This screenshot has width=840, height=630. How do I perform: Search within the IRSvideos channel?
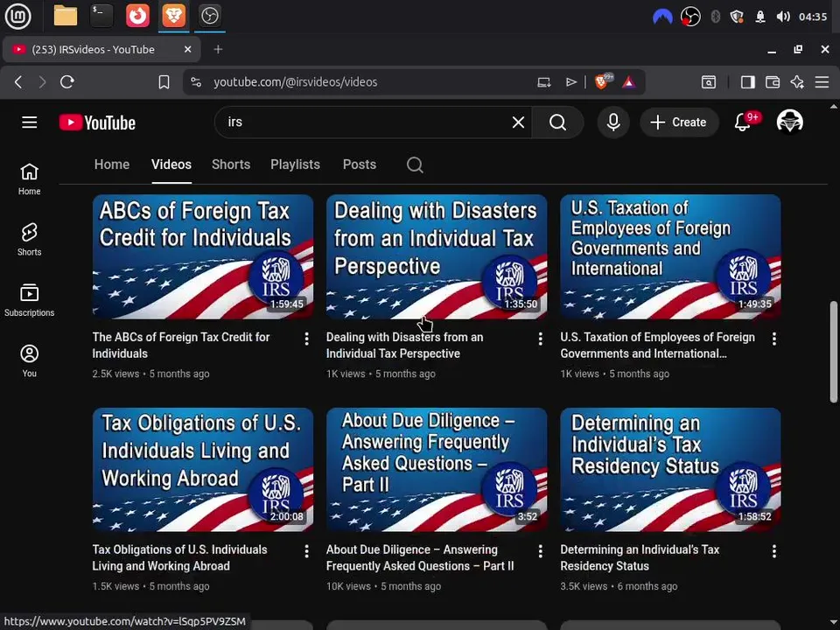coord(415,164)
